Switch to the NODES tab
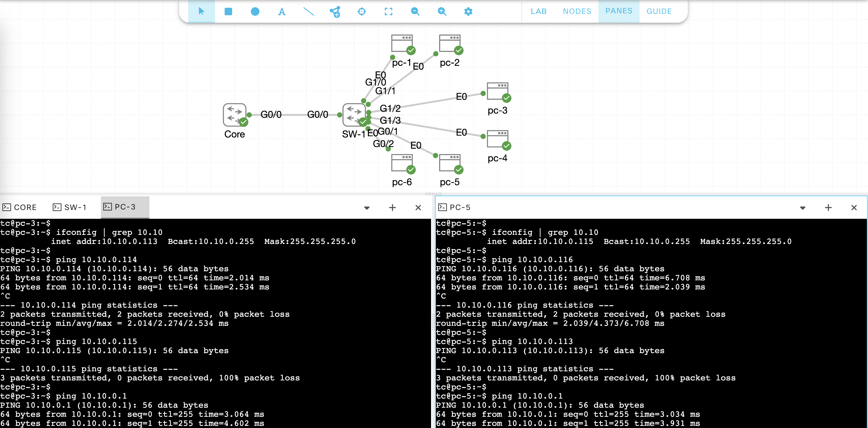Screen dimensions: 868x428 577,12
